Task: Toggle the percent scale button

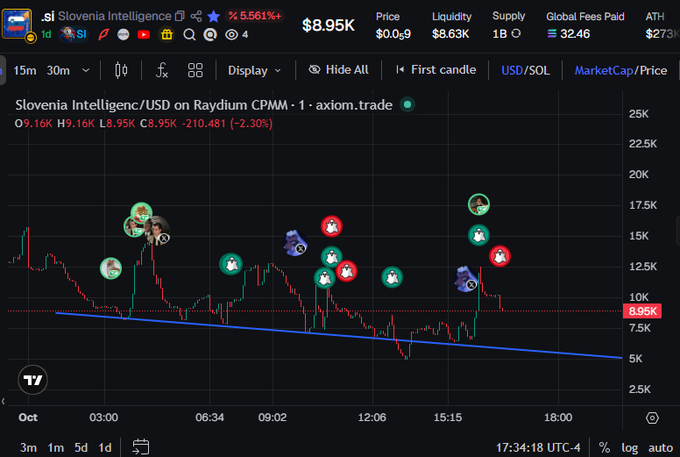Action: (x=604, y=447)
